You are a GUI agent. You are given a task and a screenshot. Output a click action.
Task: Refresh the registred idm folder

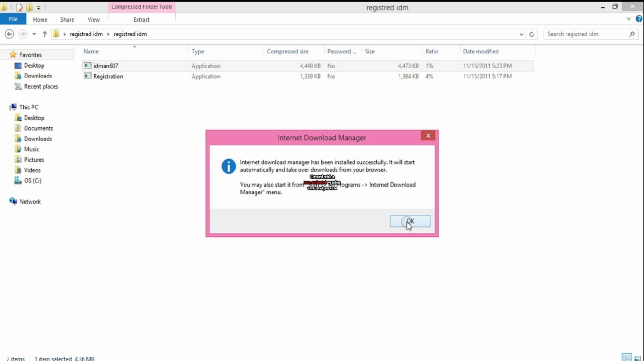(x=532, y=34)
